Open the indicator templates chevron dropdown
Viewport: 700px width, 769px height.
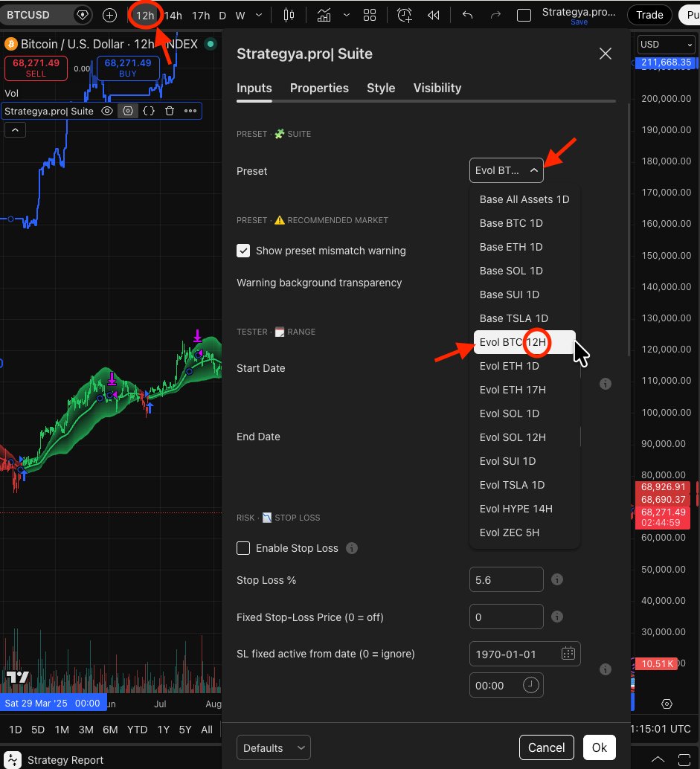[x=347, y=15]
